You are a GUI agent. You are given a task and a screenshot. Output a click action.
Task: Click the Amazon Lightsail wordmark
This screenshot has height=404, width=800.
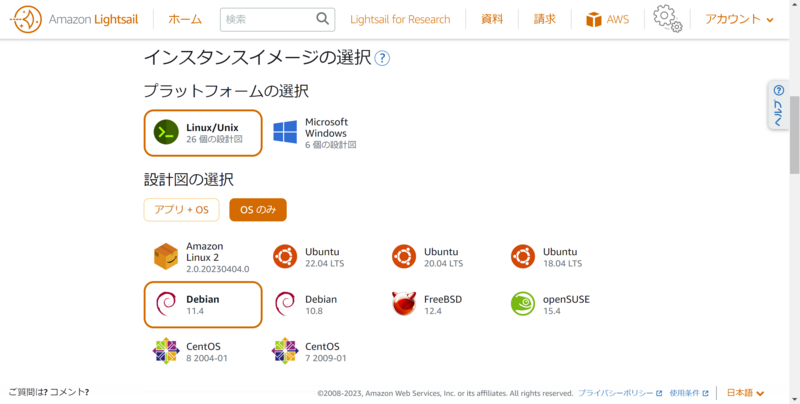[93, 19]
